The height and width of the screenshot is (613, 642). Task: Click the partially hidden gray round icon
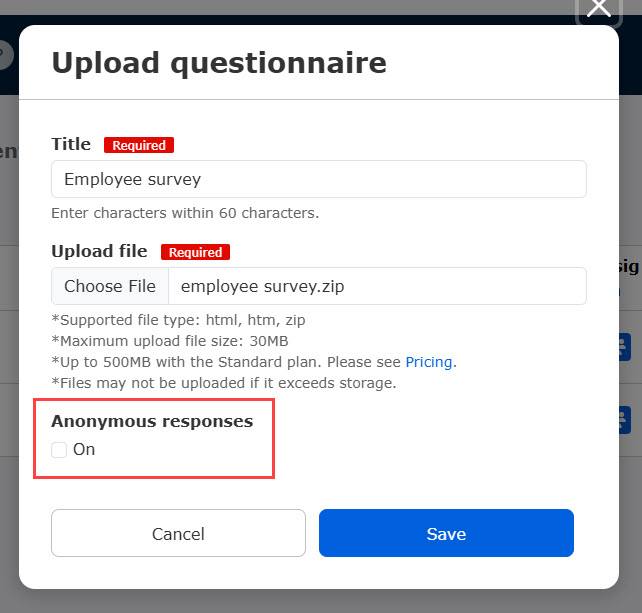(7, 54)
